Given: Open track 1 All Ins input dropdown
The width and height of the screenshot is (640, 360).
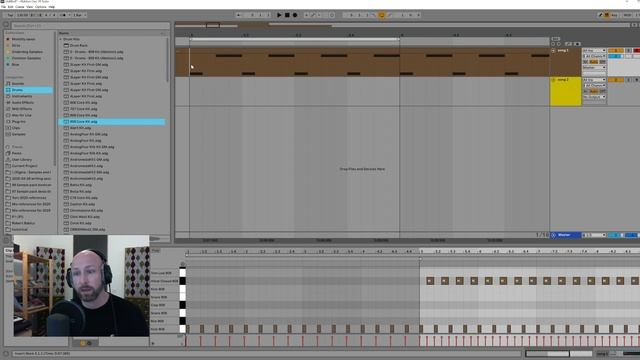Looking at the screenshot, I should [594, 51].
